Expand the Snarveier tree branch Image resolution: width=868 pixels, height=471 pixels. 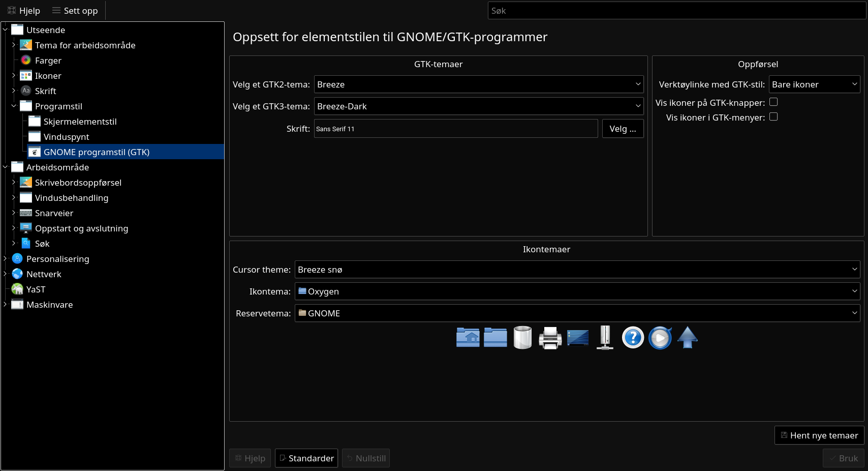(14, 213)
